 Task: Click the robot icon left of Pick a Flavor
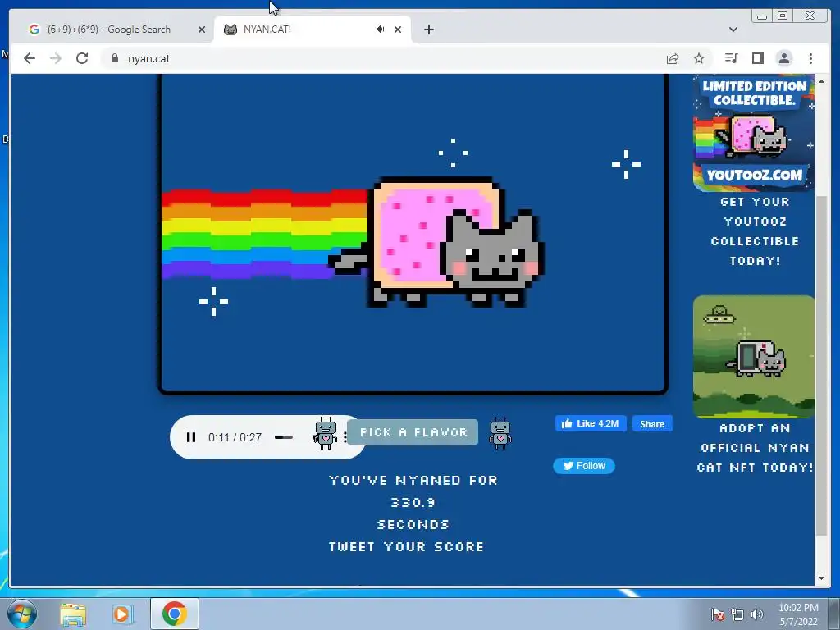pos(326,433)
